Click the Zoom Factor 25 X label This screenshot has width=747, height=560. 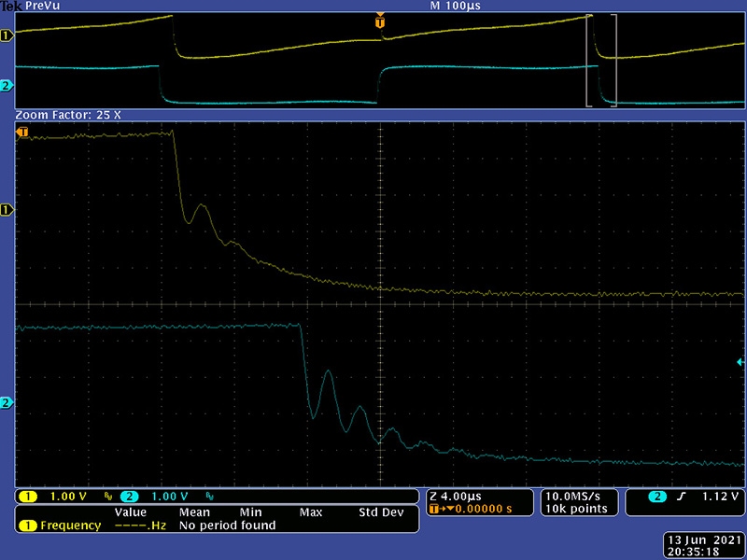coord(68,115)
